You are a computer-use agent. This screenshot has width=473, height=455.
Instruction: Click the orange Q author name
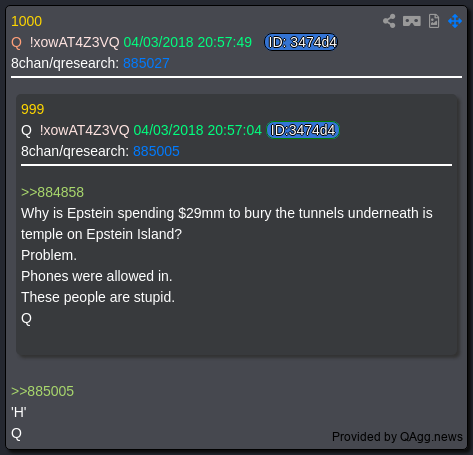16,43
